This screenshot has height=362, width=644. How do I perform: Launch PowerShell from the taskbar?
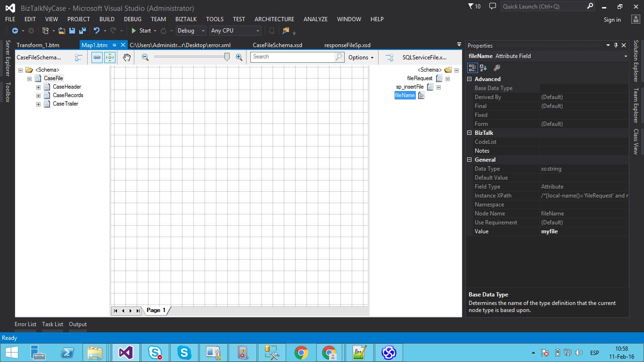tap(68, 353)
